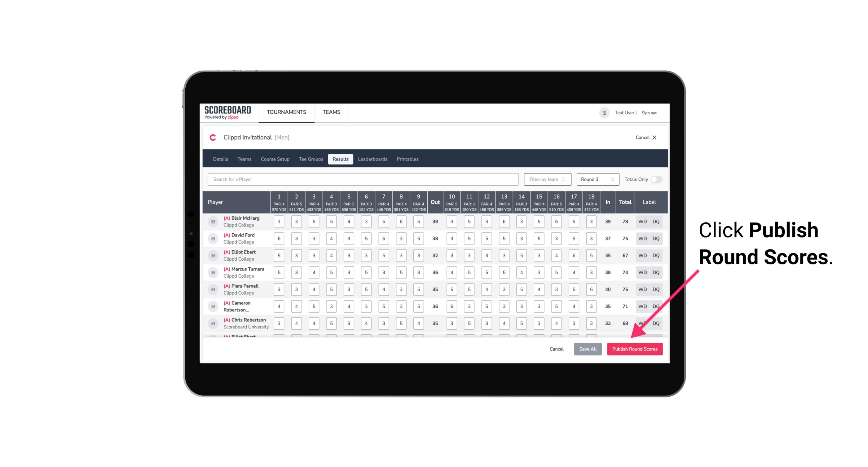Select the Results tab
The width and height of the screenshot is (868, 467).
point(341,159)
